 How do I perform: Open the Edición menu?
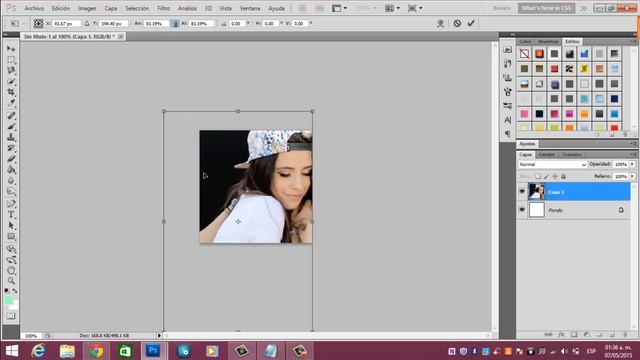61,8
